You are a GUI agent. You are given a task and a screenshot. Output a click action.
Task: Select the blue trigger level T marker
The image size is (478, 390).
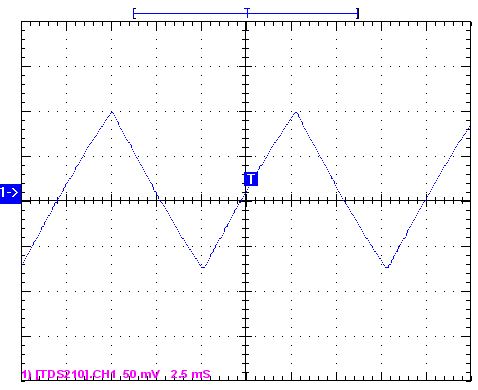coord(251,179)
